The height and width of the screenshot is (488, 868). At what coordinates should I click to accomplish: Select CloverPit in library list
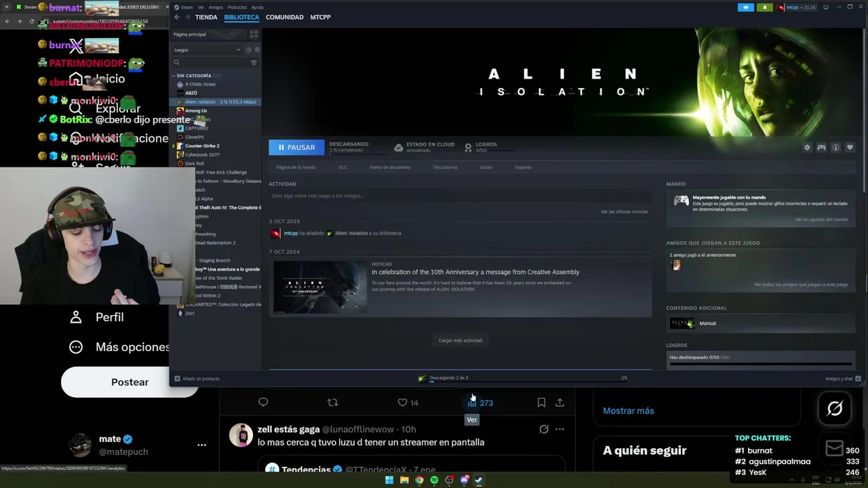tap(194, 137)
